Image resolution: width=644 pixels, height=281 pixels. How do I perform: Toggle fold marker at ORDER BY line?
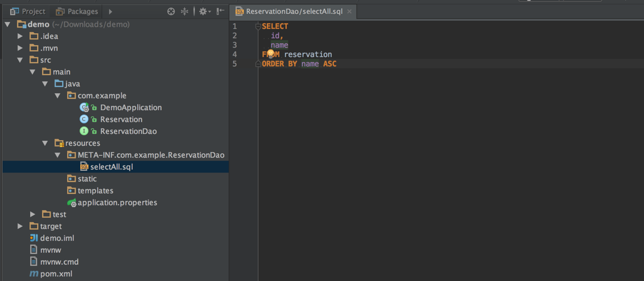(x=257, y=64)
